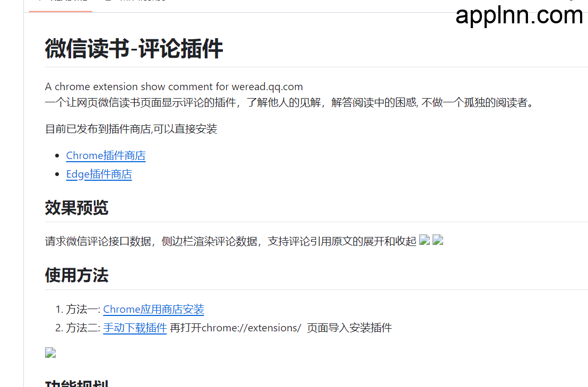The width and height of the screenshot is (588, 387).
Task: Open the Chrome插件商店 link
Action: [x=106, y=155]
